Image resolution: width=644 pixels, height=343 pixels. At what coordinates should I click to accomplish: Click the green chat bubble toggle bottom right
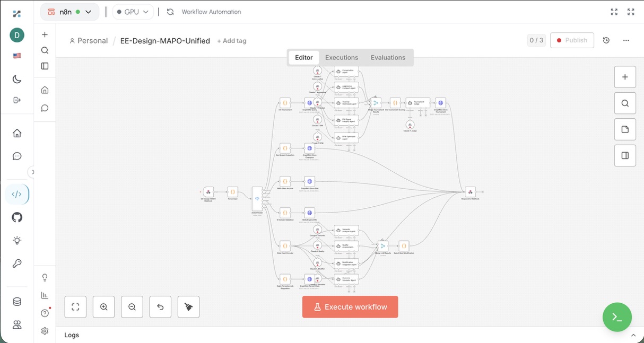coord(617,316)
